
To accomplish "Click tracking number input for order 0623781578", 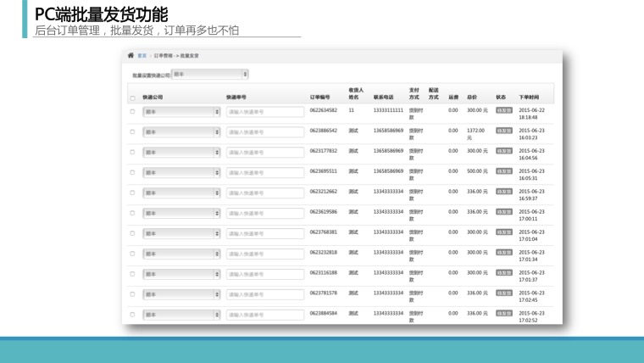I will (265, 294).
